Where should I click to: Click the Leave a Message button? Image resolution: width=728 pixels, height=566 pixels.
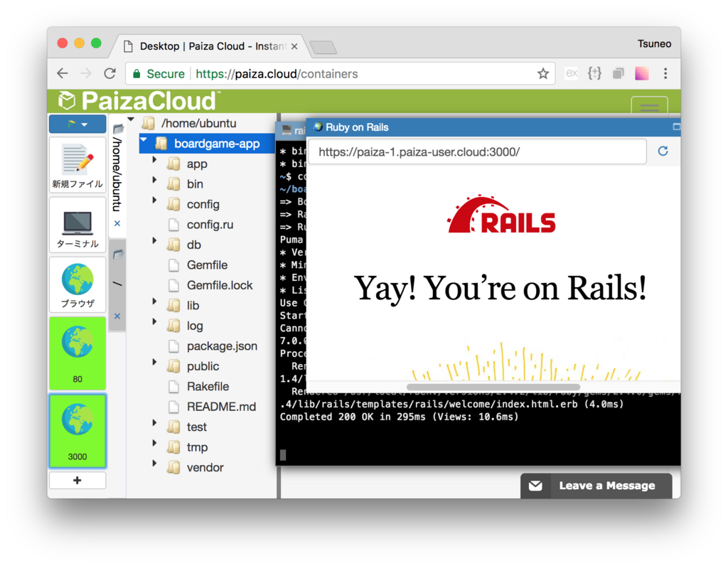click(x=596, y=486)
